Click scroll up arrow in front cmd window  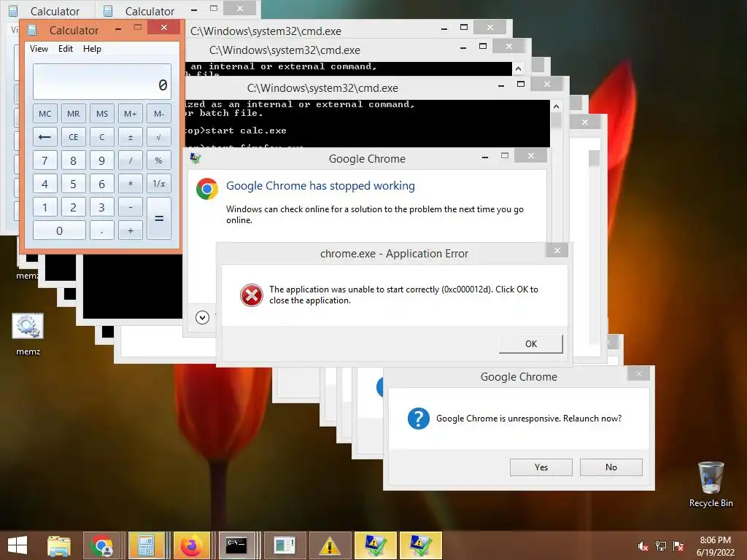point(556,106)
